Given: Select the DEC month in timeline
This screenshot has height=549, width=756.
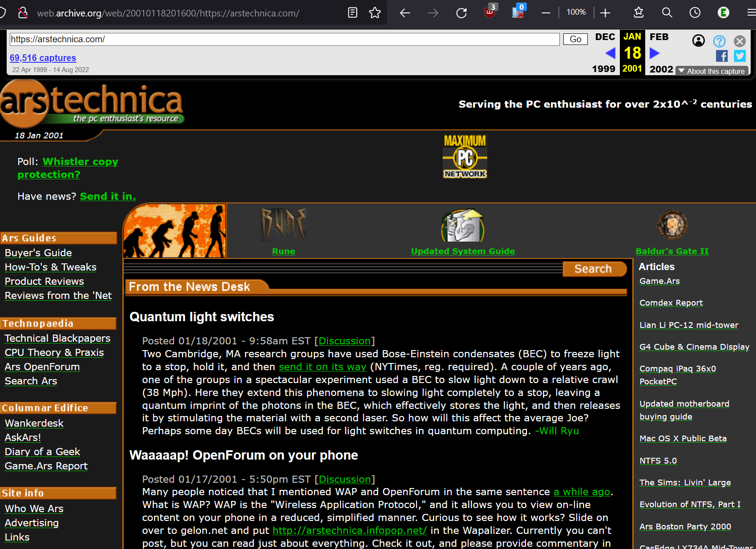Looking at the screenshot, I should [605, 37].
